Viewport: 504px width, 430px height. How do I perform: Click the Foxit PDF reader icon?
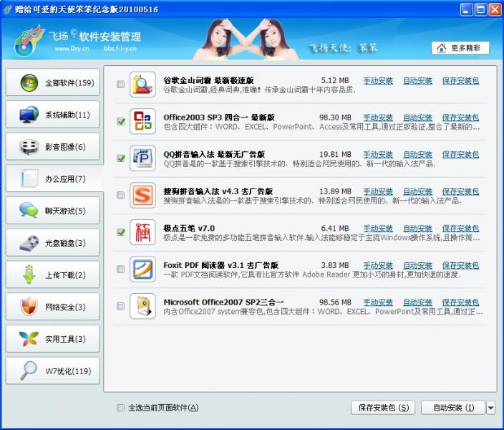pyautogui.click(x=142, y=269)
